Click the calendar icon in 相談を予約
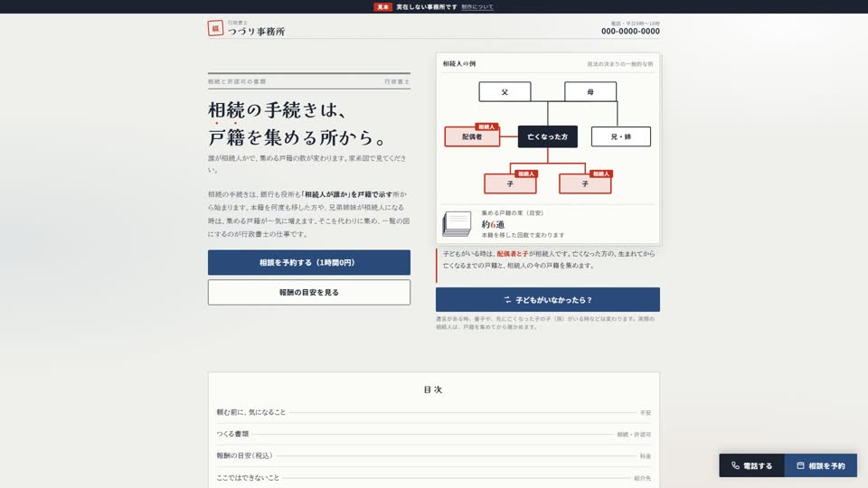The height and width of the screenshot is (488, 868). point(800,465)
